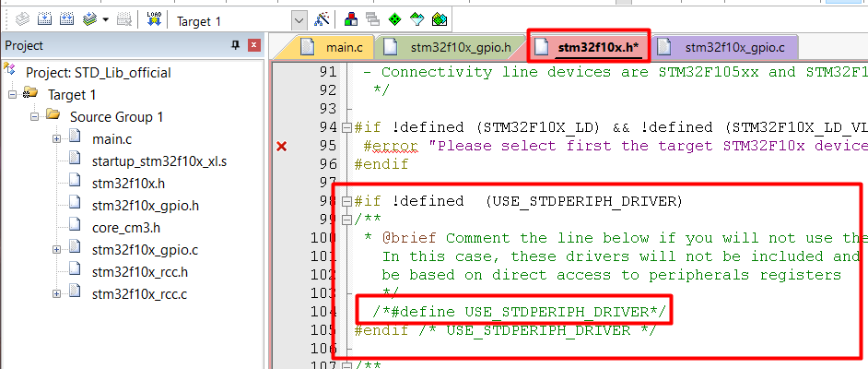Click the red error marker on line 95
Viewport: 868px width, 369px height.
(x=282, y=147)
